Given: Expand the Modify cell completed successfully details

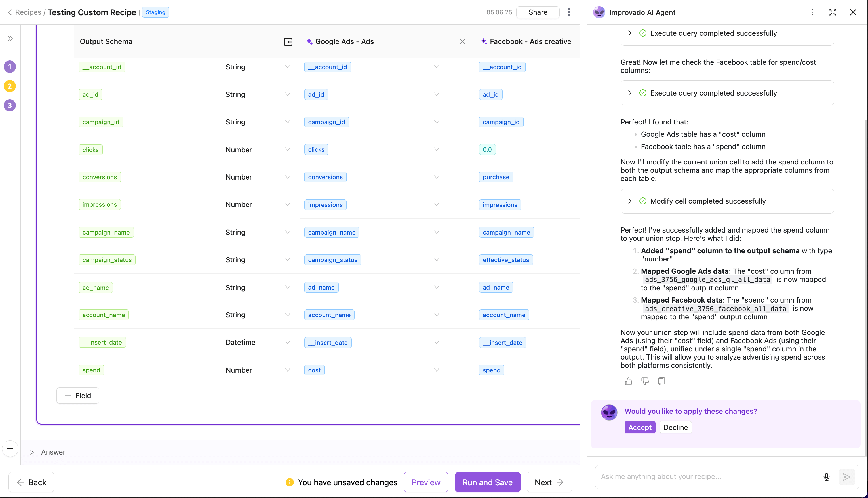Looking at the screenshot, I should tap(630, 201).
